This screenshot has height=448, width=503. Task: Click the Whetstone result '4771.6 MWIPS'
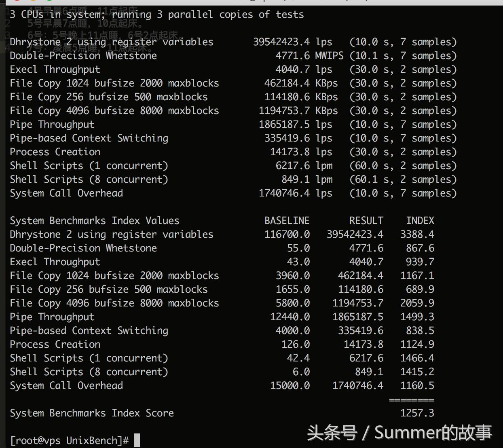309,55
